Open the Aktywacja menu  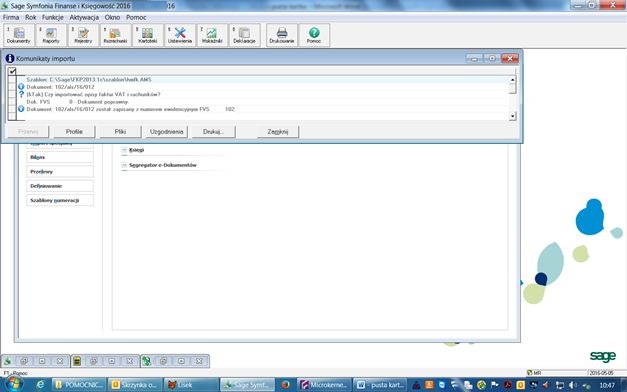click(x=84, y=17)
